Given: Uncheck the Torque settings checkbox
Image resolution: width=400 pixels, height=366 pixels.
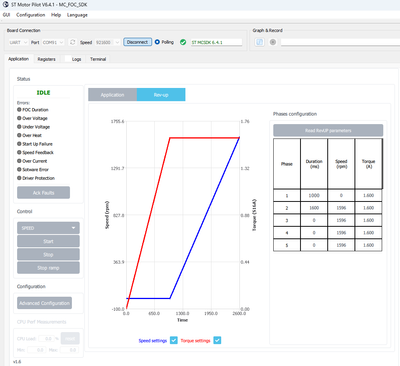Looking at the screenshot, I should pyautogui.click(x=217, y=340).
